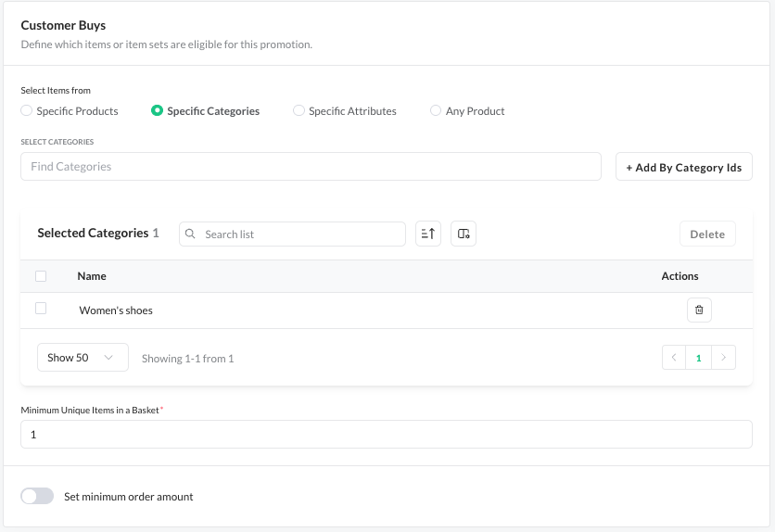Choose the Any Product option

436,110
